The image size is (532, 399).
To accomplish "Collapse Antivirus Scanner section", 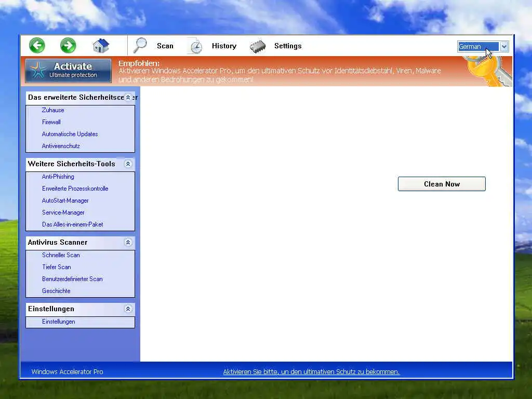I will (x=128, y=242).
